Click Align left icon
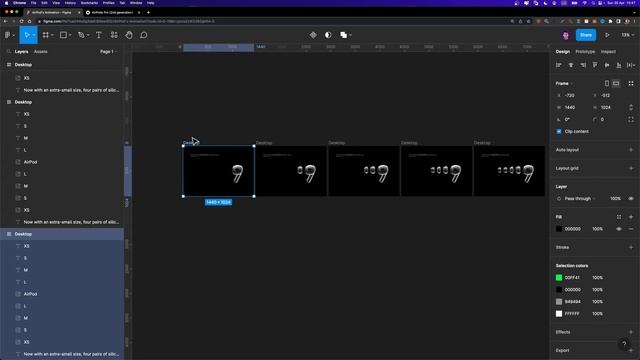The width and height of the screenshot is (640, 360). coord(559,65)
